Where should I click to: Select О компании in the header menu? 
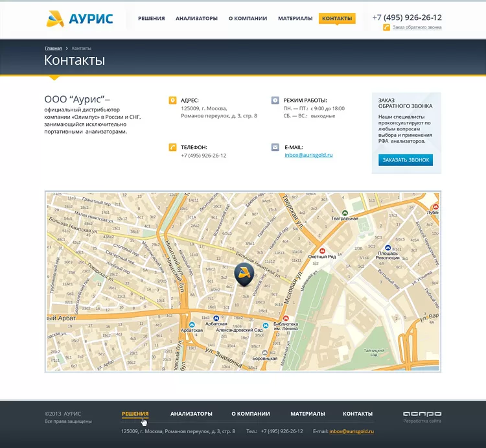click(x=248, y=19)
